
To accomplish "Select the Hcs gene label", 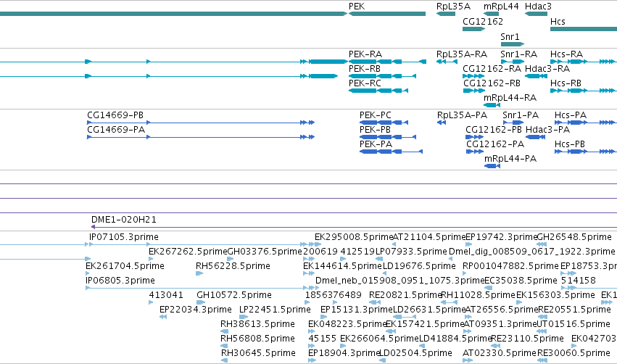I will tap(558, 21).
